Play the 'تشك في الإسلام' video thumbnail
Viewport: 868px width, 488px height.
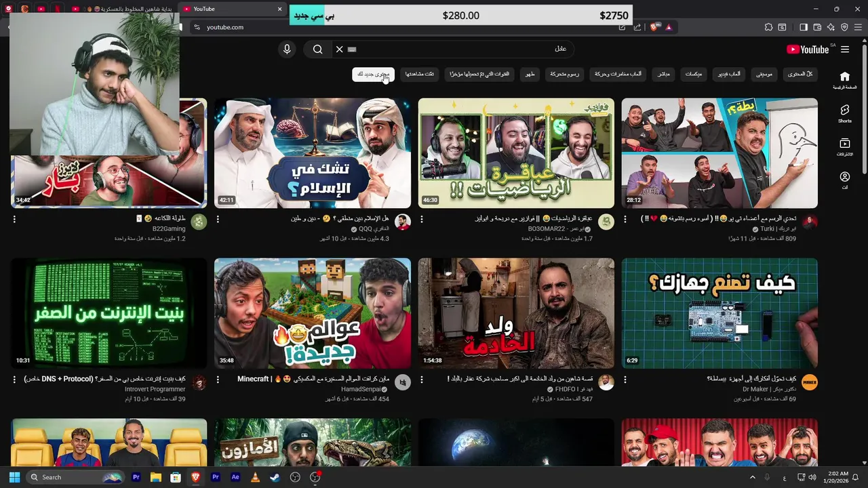(313, 153)
